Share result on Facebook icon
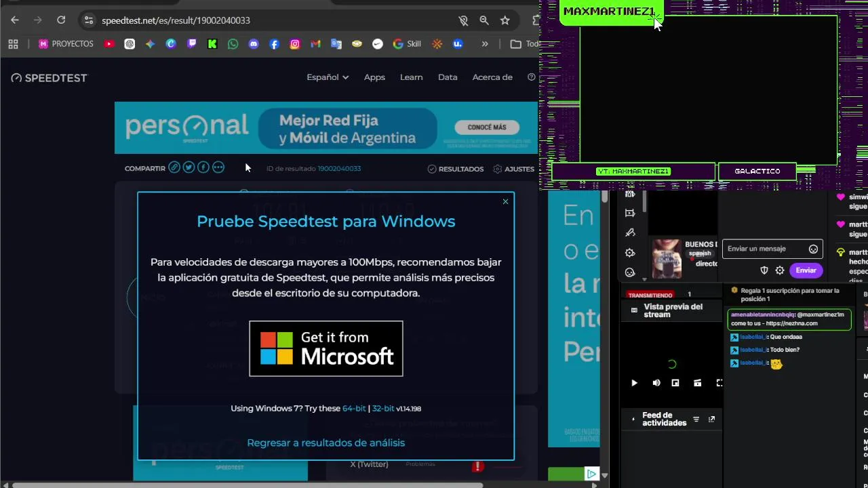 [203, 167]
